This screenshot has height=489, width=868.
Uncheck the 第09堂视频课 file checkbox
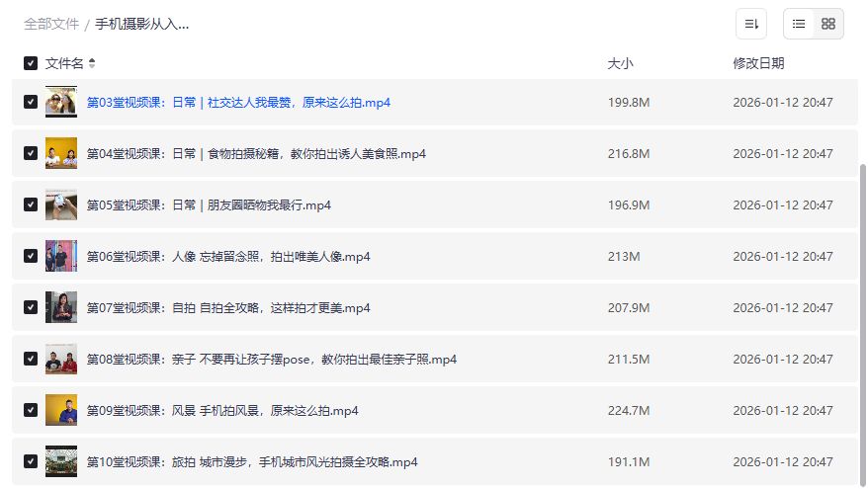click(31, 410)
